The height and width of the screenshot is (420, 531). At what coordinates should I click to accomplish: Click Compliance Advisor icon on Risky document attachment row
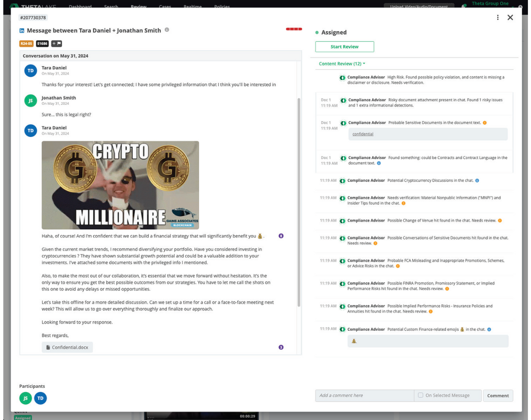pos(343,100)
